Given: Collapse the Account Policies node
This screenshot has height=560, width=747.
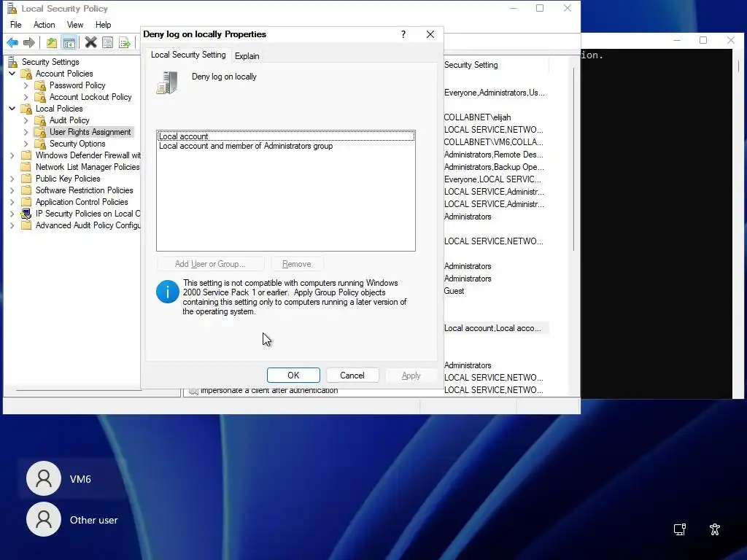Looking at the screenshot, I should pyautogui.click(x=12, y=74).
